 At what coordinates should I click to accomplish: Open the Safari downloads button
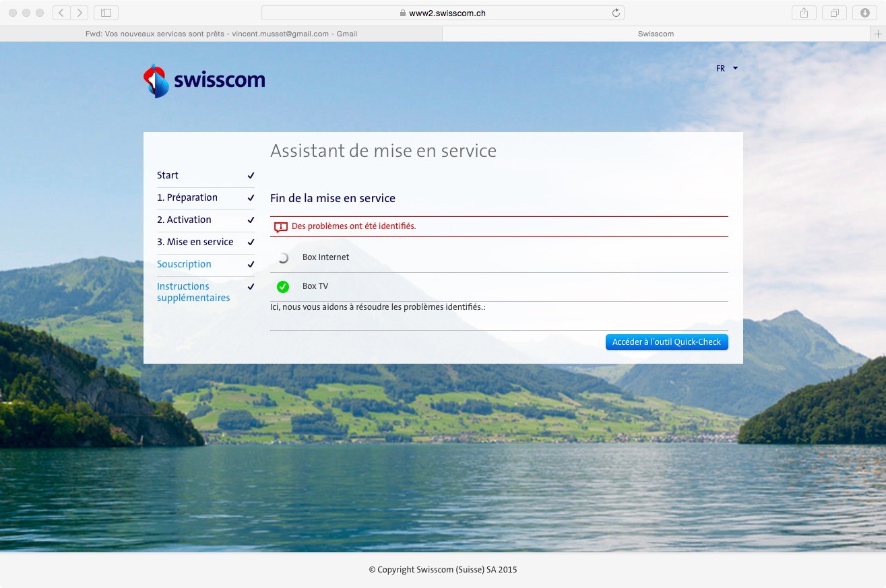[x=864, y=13]
